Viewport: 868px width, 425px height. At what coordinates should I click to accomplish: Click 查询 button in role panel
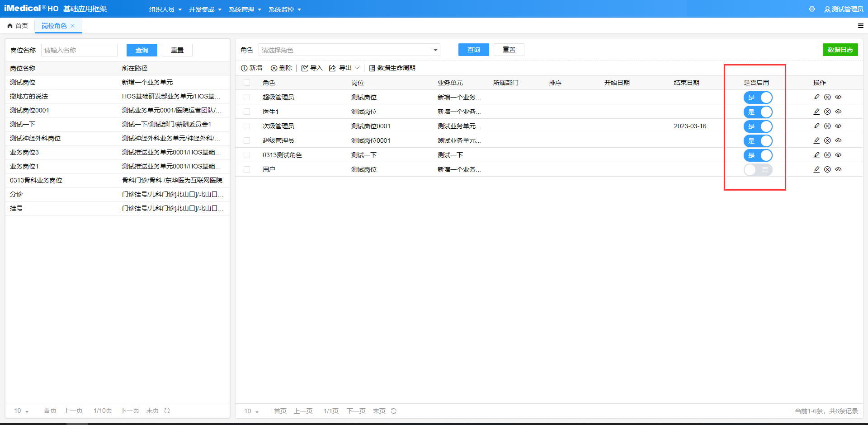tap(474, 50)
